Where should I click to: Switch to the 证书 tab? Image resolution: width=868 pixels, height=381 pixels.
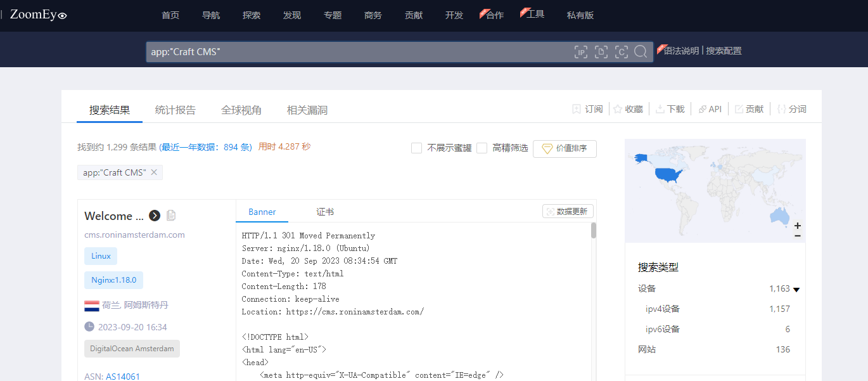click(x=325, y=212)
